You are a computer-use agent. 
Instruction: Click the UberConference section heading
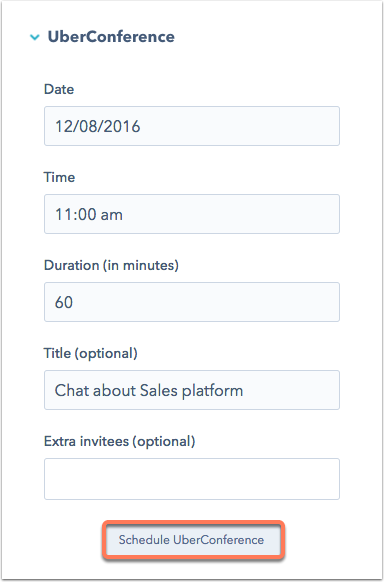pos(111,37)
